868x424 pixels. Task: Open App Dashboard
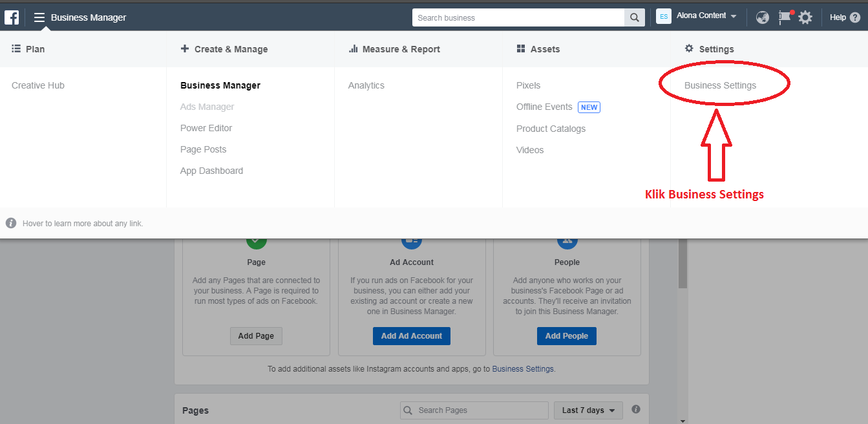(x=211, y=171)
